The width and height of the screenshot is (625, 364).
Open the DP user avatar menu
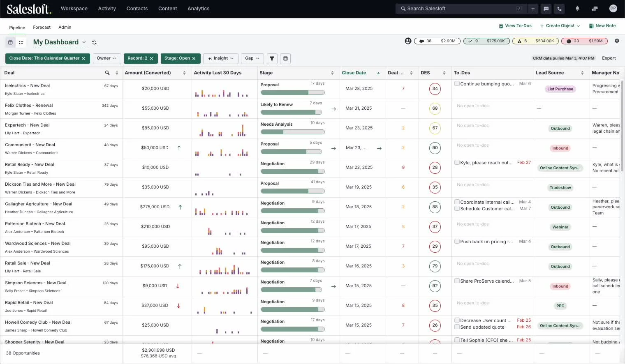tap(613, 8)
